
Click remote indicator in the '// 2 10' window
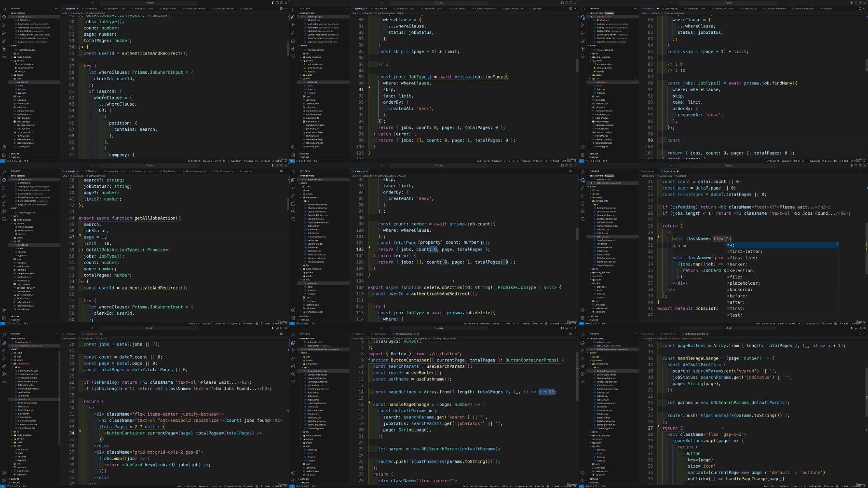pos(581,161)
